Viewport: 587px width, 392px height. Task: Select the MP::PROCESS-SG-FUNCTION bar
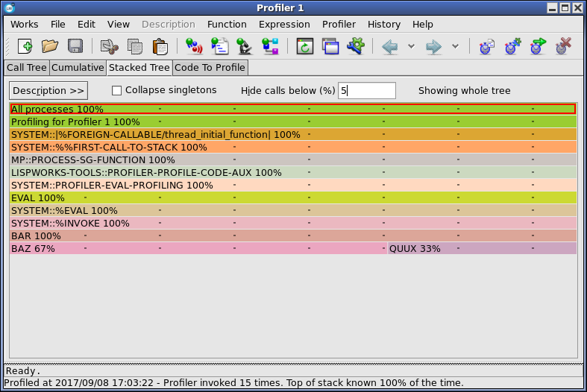292,160
